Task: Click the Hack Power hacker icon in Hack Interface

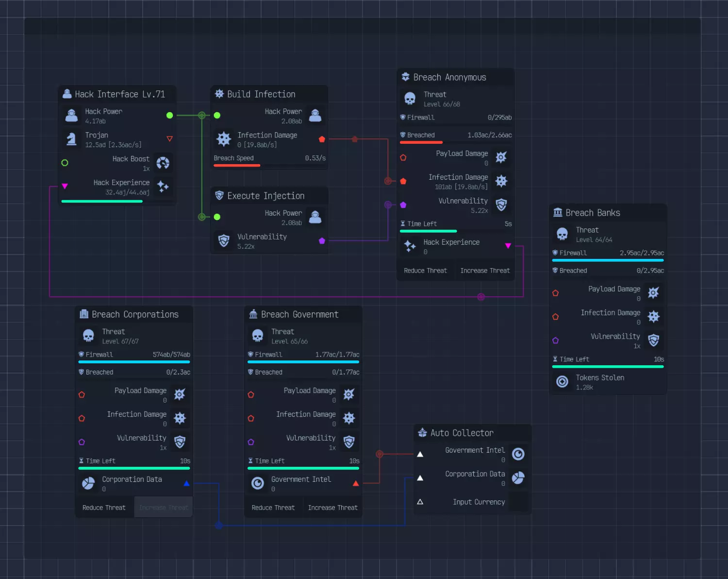Action: pos(71,116)
